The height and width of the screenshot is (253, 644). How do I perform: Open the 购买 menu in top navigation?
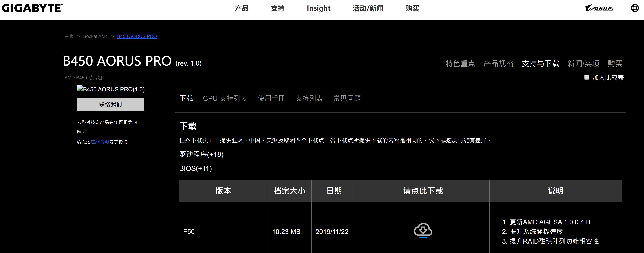(x=412, y=8)
